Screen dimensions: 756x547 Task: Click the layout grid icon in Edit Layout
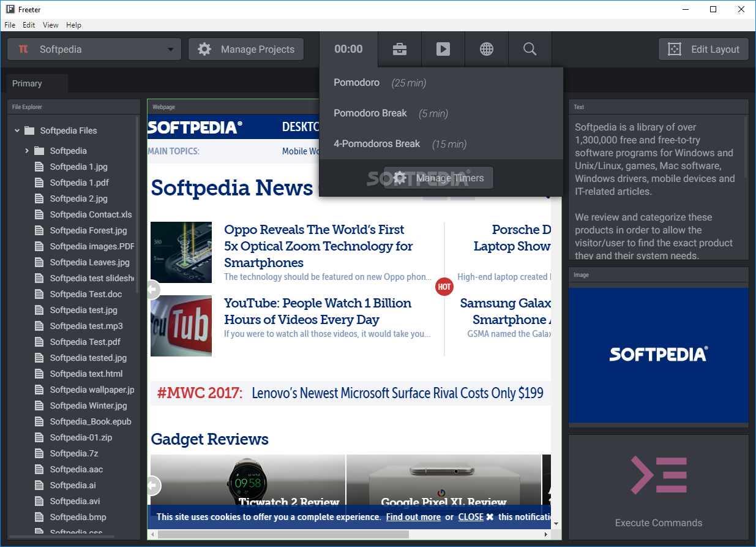(x=675, y=50)
